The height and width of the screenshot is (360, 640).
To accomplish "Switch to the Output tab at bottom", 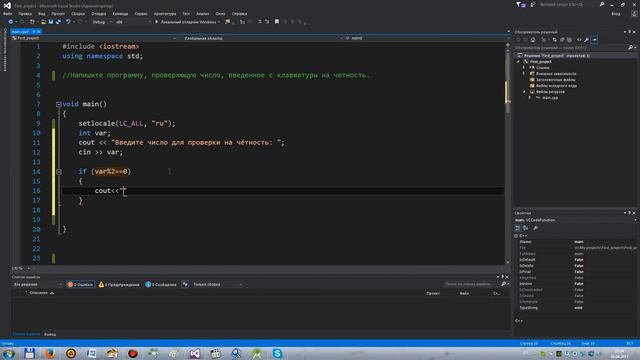I will point(50,334).
